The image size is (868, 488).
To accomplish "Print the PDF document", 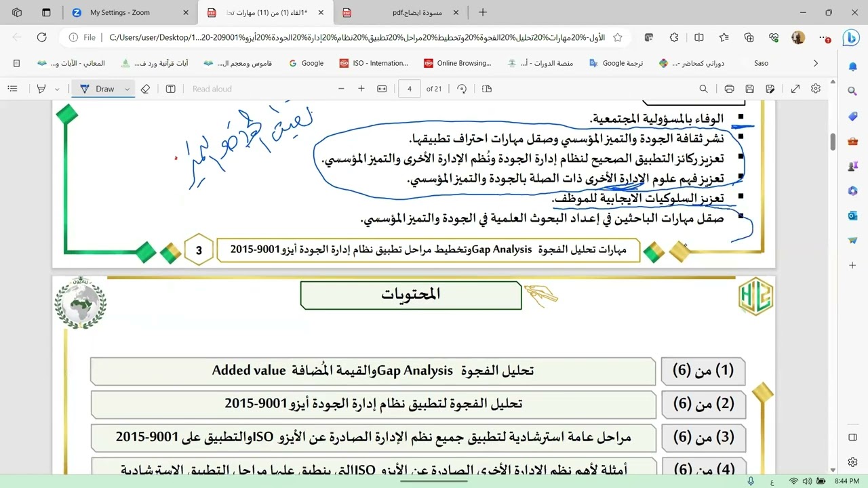I will tap(729, 89).
